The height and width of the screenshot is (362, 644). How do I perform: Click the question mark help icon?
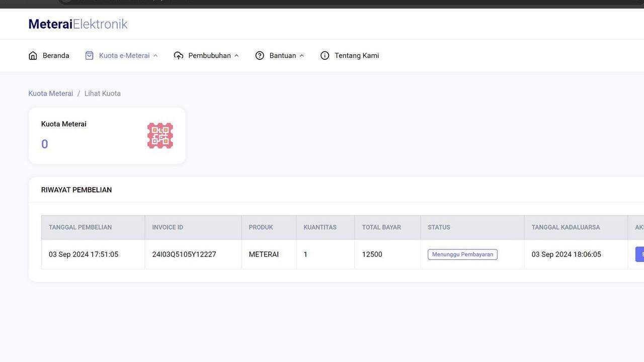tap(260, 55)
